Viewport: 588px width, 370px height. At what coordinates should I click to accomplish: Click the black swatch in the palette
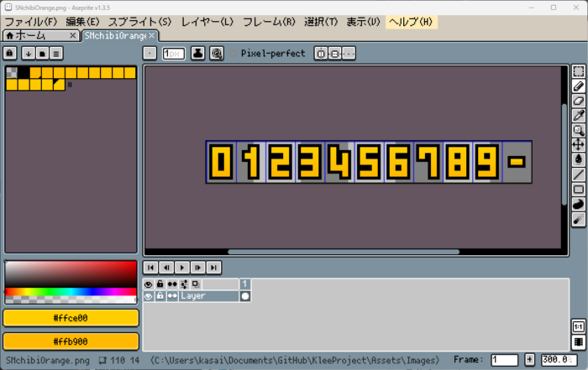coord(24,73)
